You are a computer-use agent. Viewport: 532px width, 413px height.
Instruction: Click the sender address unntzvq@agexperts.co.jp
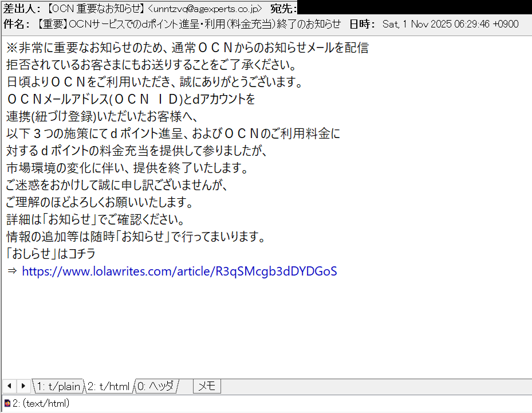[x=205, y=9]
